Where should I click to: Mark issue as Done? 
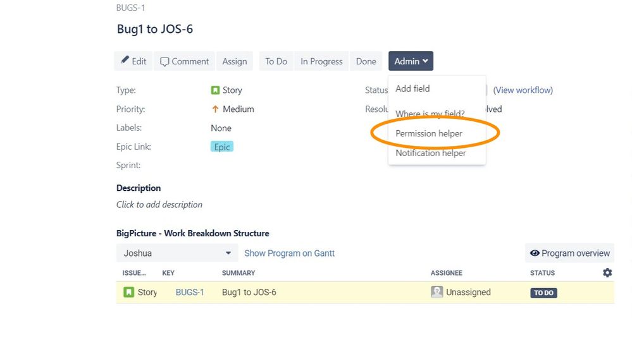click(x=366, y=61)
